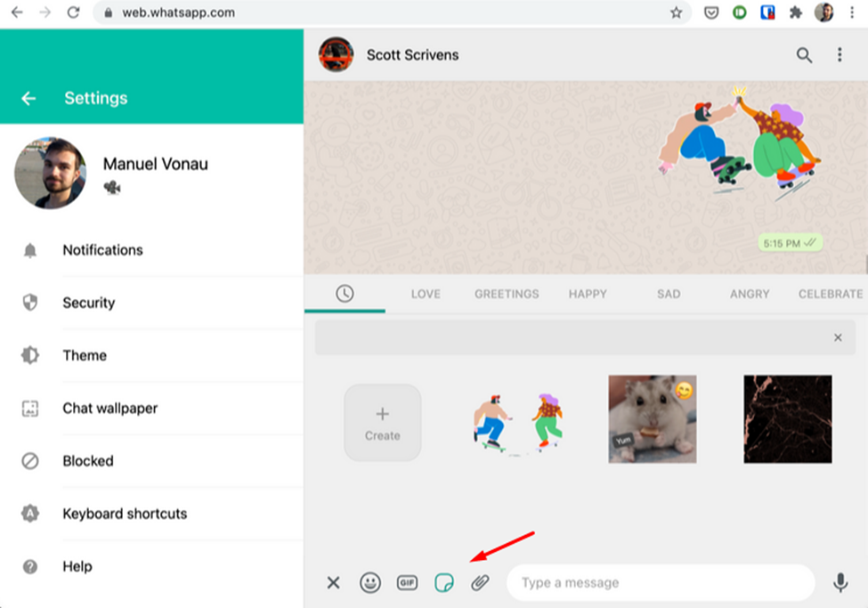Send the hamster Yum sticker
Image resolution: width=868 pixels, height=608 pixels.
[653, 419]
